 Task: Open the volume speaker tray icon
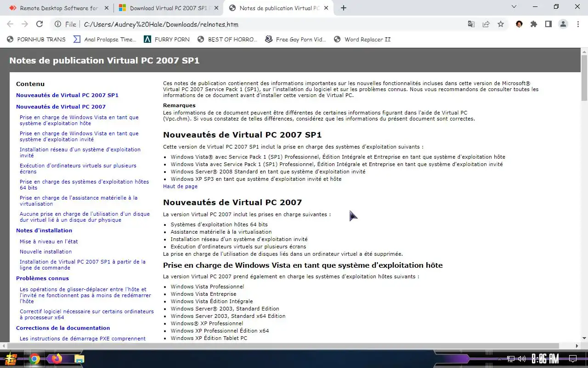click(522, 359)
